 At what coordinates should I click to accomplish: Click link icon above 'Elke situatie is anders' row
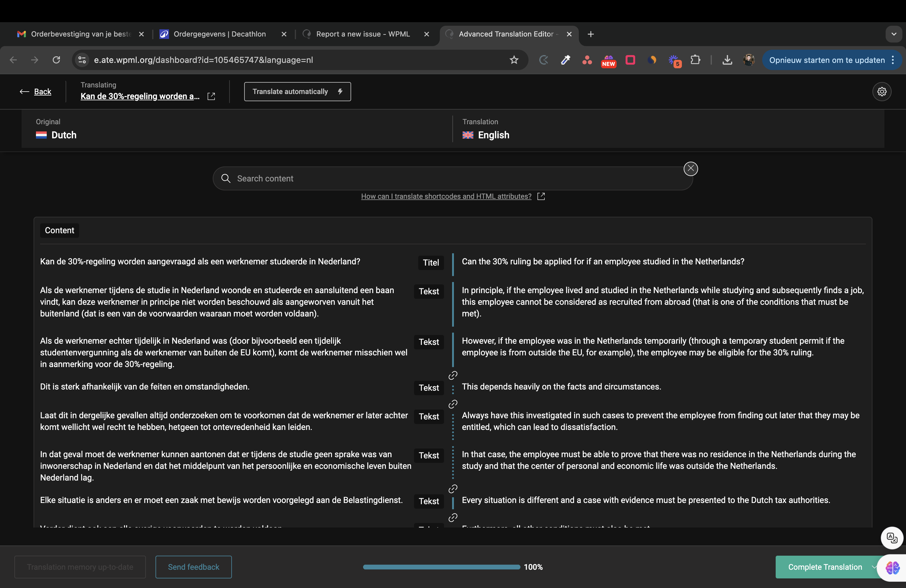point(453,489)
